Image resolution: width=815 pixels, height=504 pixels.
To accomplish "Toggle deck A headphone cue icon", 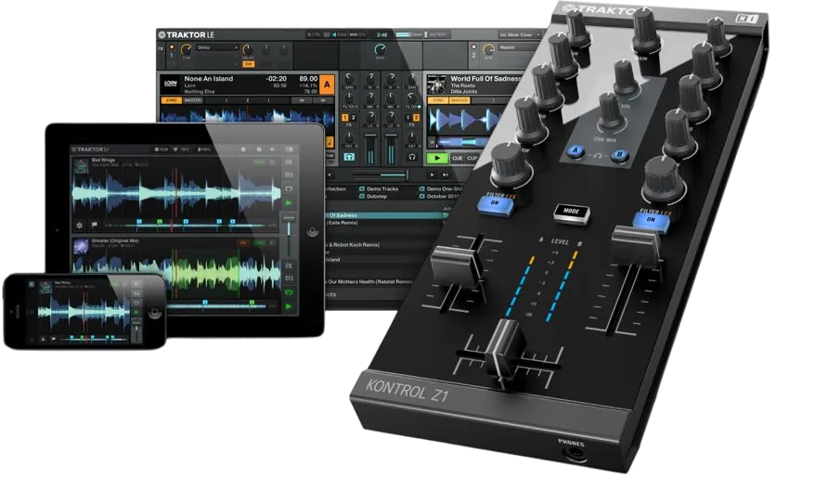I will coord(349,156).
